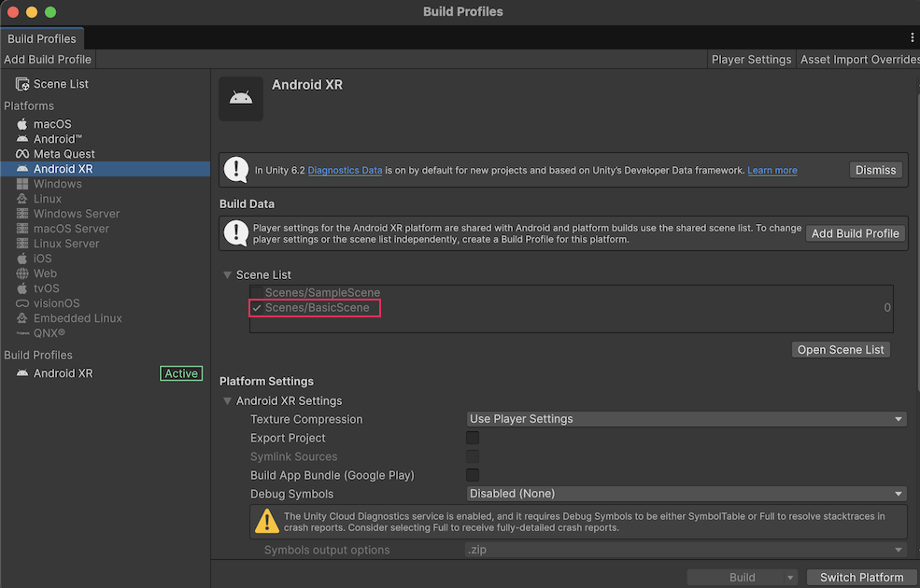Select the Meta Quest platform icon

[x=22, y=154]
